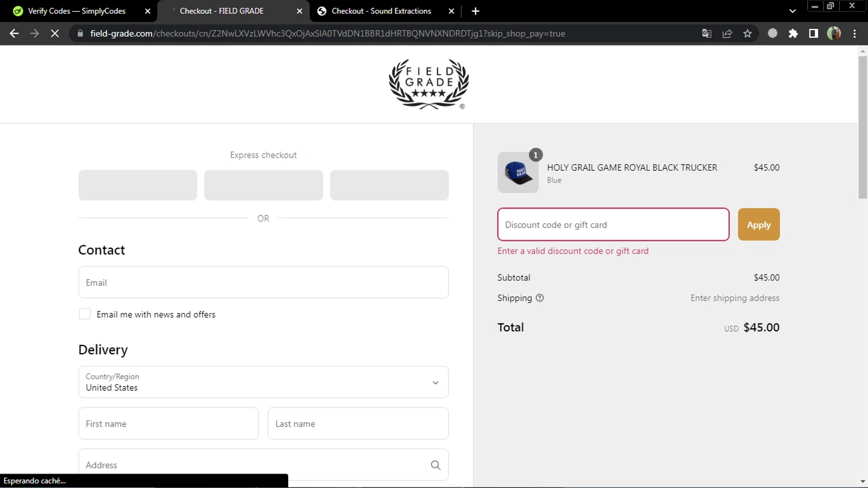The width and height of the screenshot is (868, 488).
Task: Close the Checkout Sound Extractions tab
Action: [451, 11]
